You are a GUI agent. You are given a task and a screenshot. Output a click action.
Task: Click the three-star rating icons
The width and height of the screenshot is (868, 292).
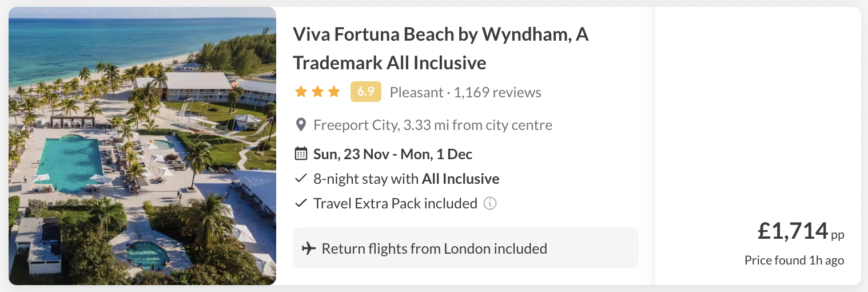click(317, 92)
